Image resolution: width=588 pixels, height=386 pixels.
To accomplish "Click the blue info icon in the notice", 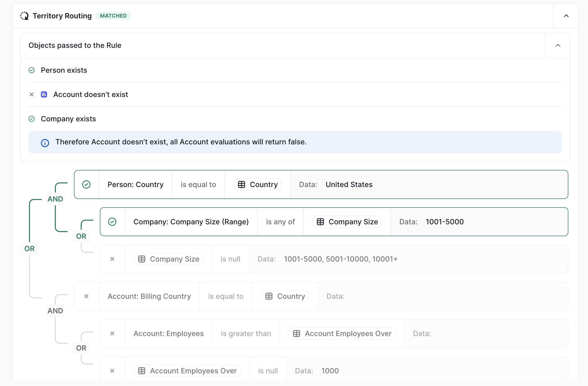I will [45, 143].
